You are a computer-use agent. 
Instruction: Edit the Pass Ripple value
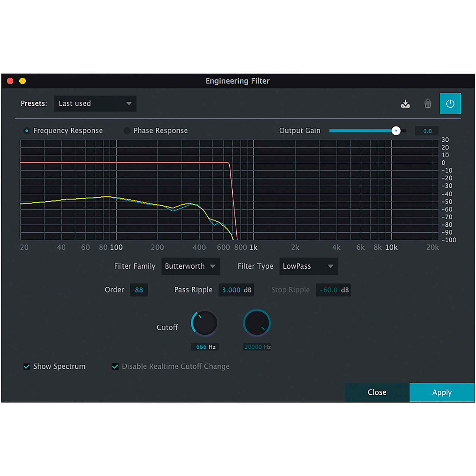coord(236,290)
